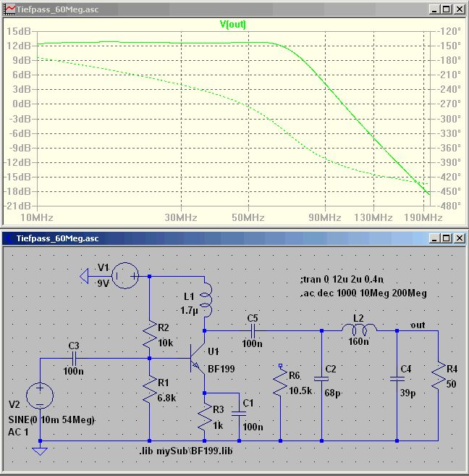This screenshot has width=469, height=476.
Task: Click the -21dB label on left axis
Action: (17, 206)
